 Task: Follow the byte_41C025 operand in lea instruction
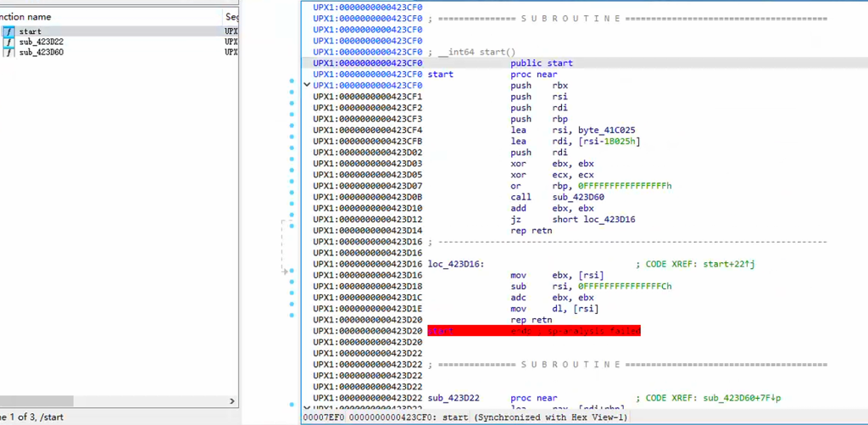click(x=607, y=131)
